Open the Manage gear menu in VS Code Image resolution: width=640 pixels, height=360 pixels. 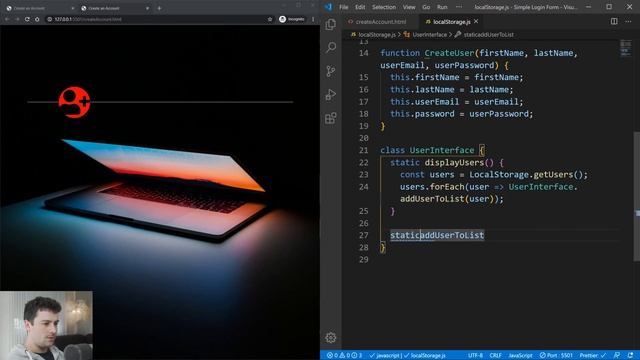coord(331,338)
